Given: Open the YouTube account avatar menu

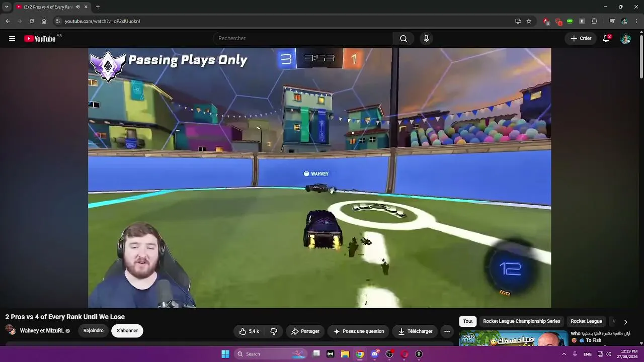Looking at the screenshot, I should click(625, 39).
